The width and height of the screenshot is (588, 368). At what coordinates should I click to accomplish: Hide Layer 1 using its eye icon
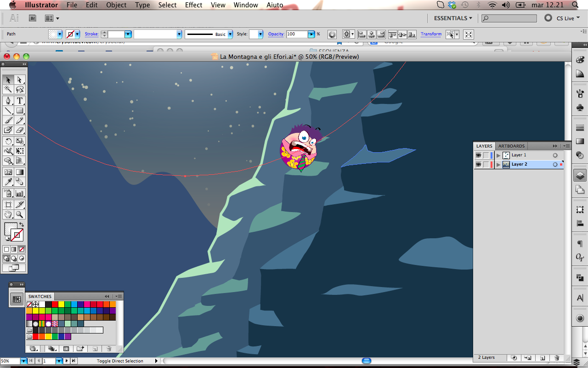tap(478, 155)
